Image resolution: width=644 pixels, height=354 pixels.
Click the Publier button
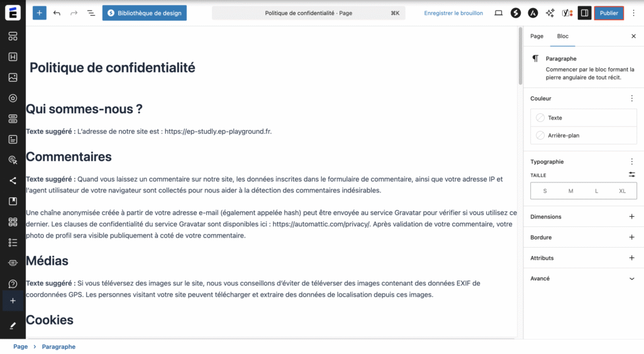609,13
